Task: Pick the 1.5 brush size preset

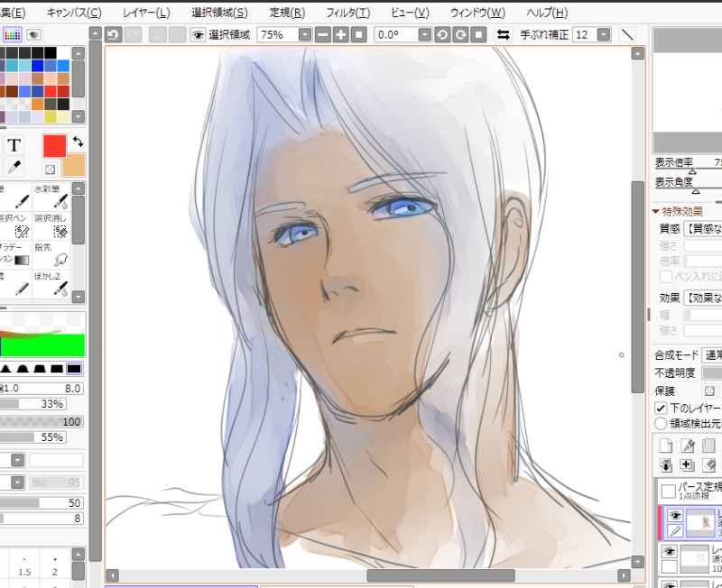Action: (24, 567)
